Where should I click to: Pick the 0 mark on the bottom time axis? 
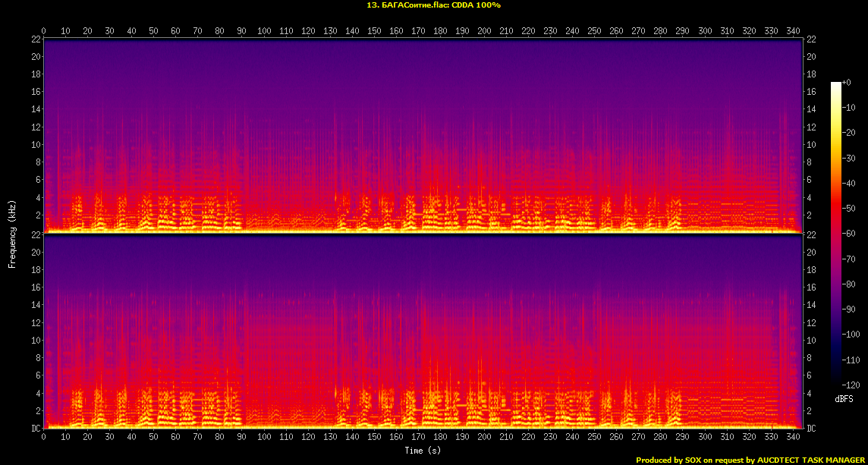[x=44, y=438]
